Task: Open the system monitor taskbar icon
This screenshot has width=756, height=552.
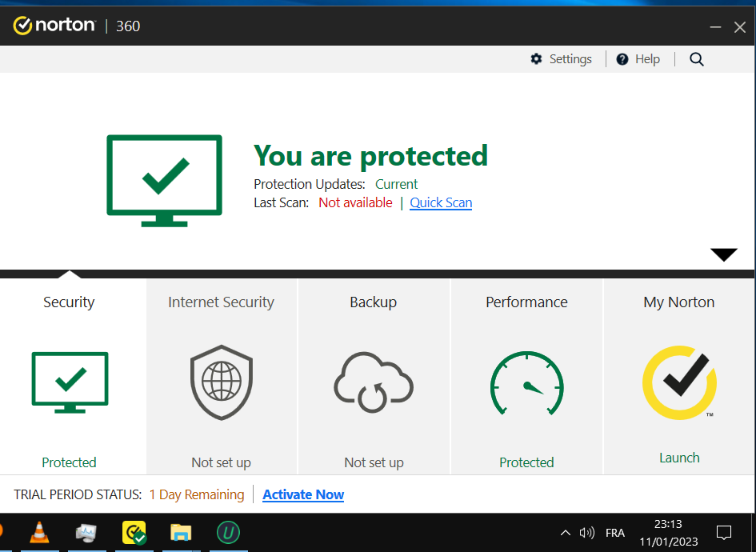Action: [x=86, y=533]
